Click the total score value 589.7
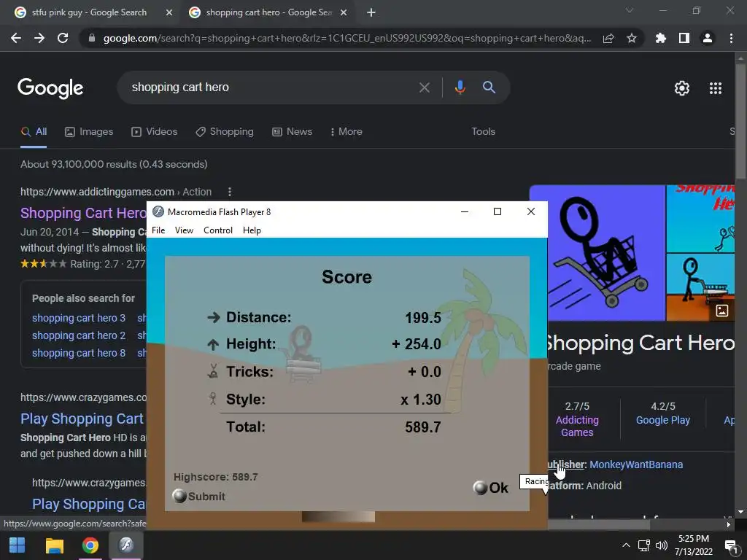The image size is (747, 560). click(x=422, y=427)
